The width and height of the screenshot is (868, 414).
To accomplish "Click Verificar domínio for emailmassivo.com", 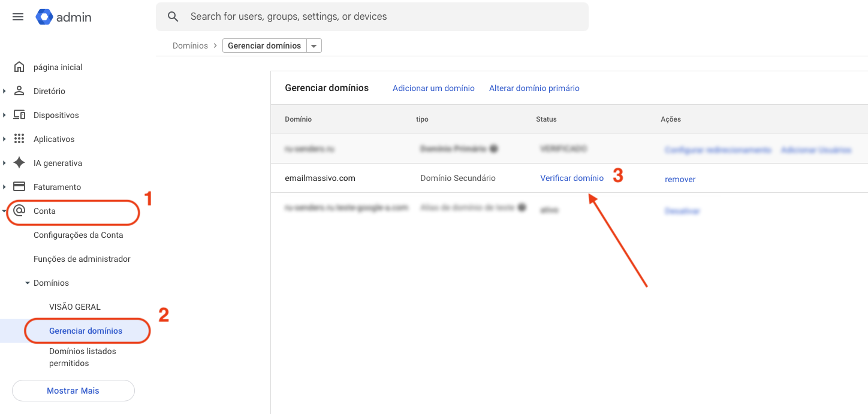I will pos(572,178).
